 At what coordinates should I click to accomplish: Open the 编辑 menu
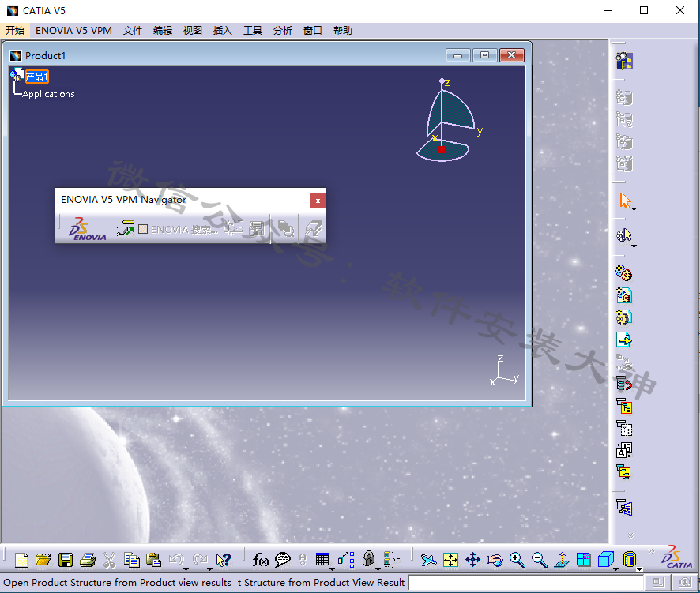tap(163, 30)
